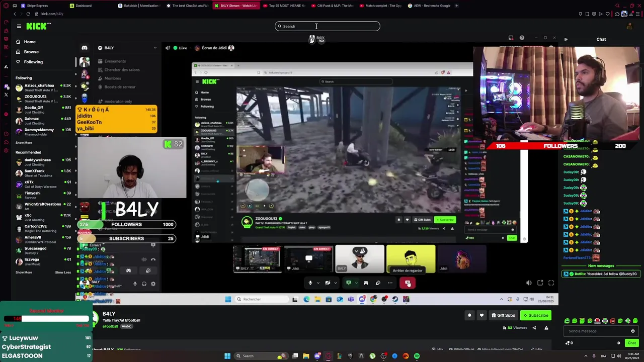
Task: Open lizzvega recommended channel
Action: pos(43,261)
